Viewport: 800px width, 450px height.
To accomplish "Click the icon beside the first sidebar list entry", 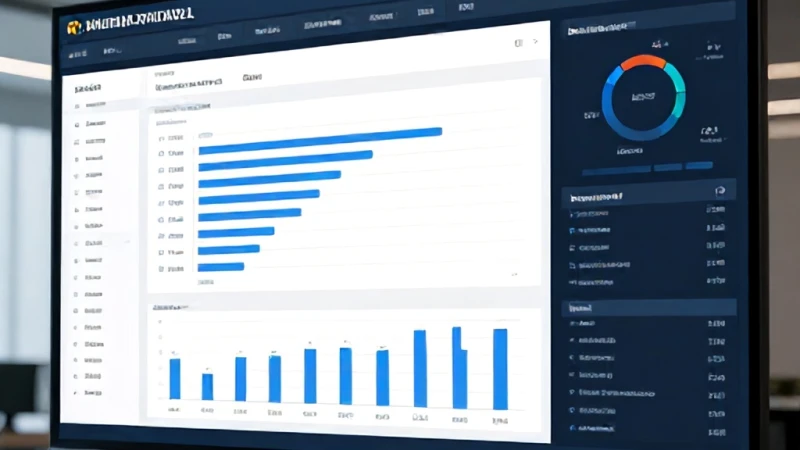I will pyautogui.click(x=77, y=106).
